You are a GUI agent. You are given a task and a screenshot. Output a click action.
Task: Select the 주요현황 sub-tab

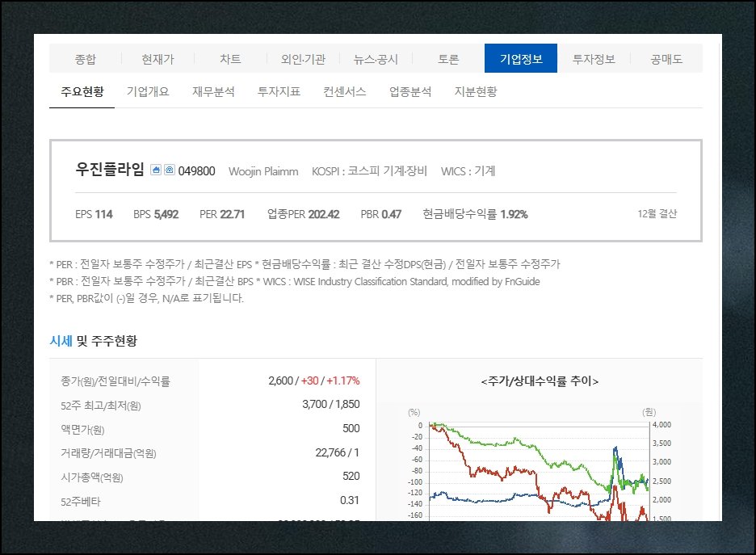pos(82,91)
